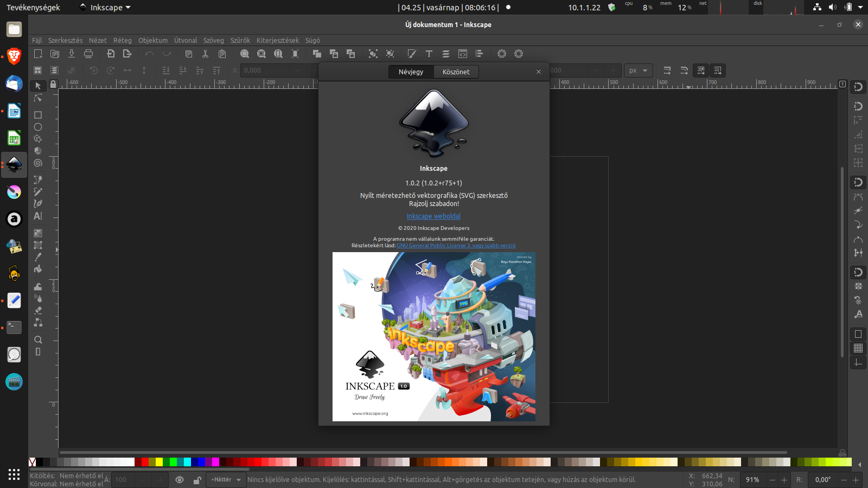Pick the Spiral tool

tap(38, 163)
